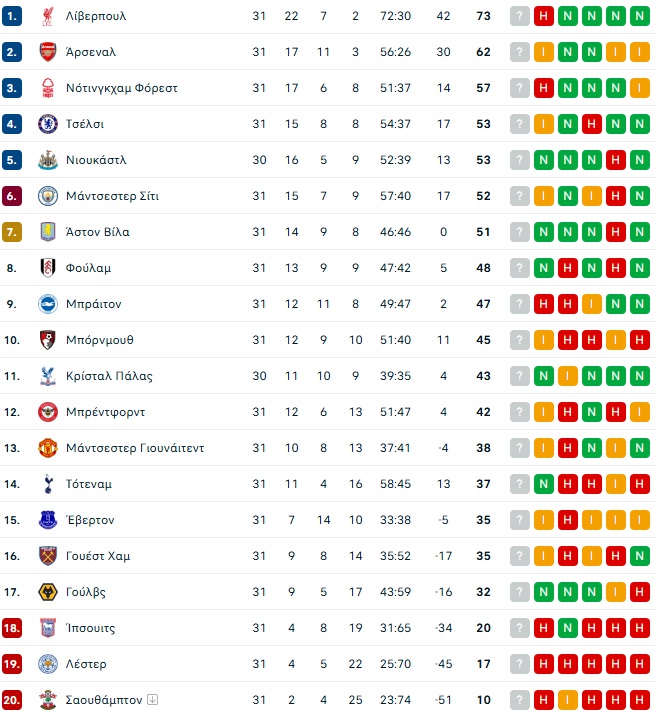This screenshot has width=657, height=716.
Task: Click Bournemouth's last red H form badge
Action: coord(639,340)
